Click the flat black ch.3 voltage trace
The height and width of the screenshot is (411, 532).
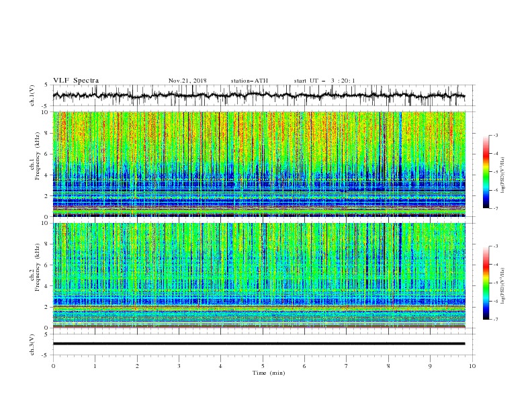259,344
